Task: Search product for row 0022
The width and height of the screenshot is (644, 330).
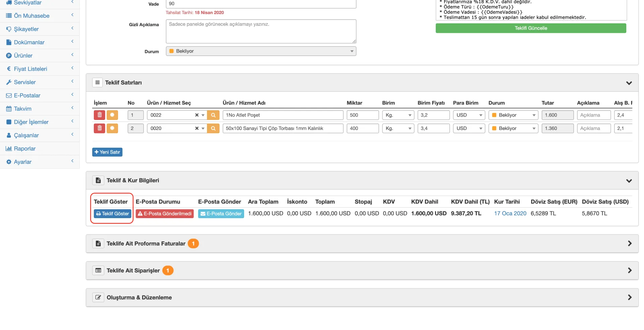Action: (x=213, y=115)
